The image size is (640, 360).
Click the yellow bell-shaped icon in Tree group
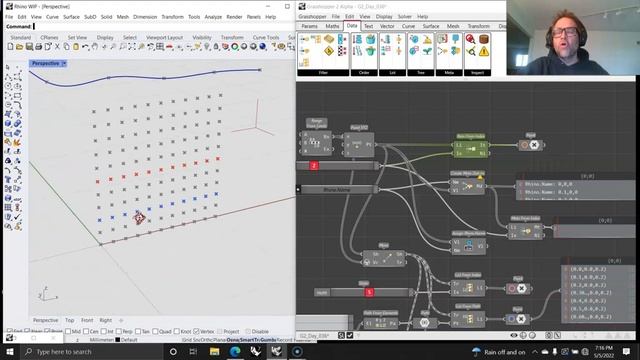(x=427, y=39)
